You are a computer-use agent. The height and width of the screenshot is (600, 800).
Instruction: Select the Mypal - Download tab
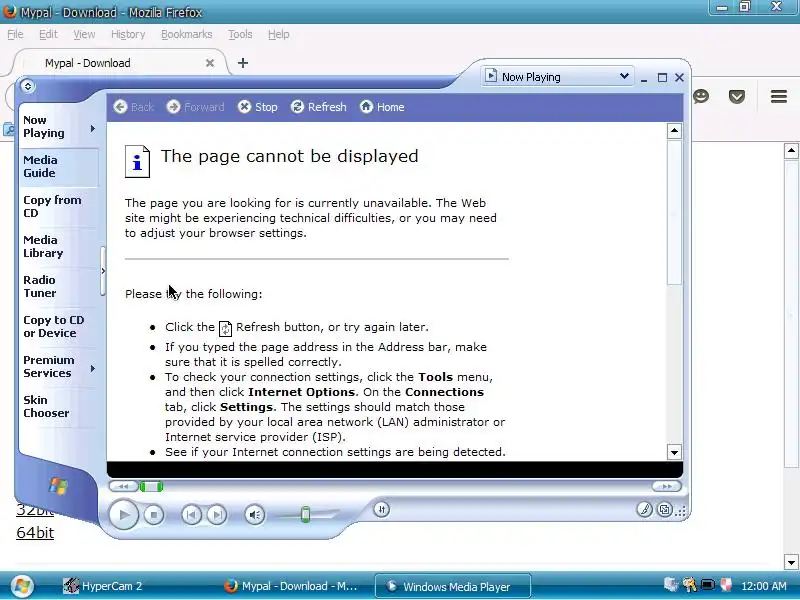pos(118,63)
